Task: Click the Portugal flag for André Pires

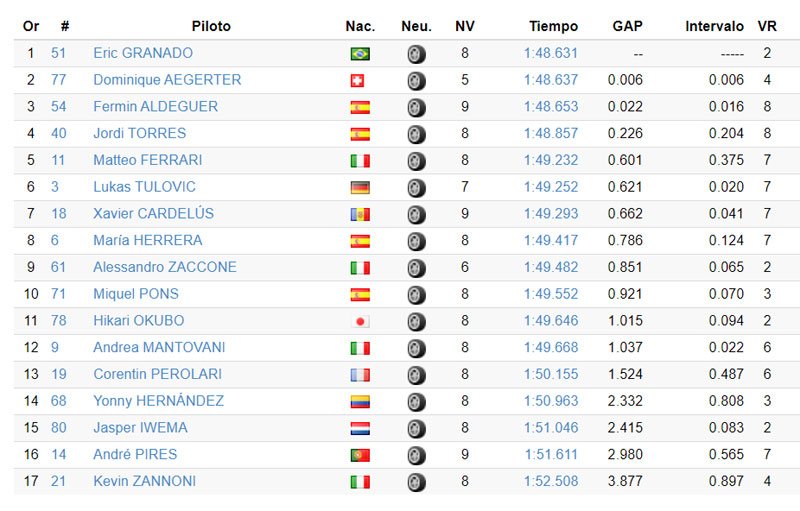Action: (359, 455)
